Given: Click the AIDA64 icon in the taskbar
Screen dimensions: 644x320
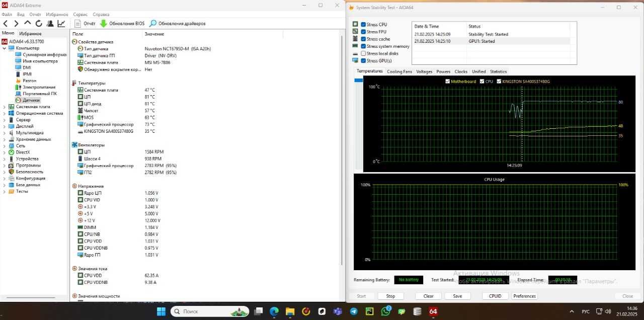Looking at the screenshot, I should (433, 311).
